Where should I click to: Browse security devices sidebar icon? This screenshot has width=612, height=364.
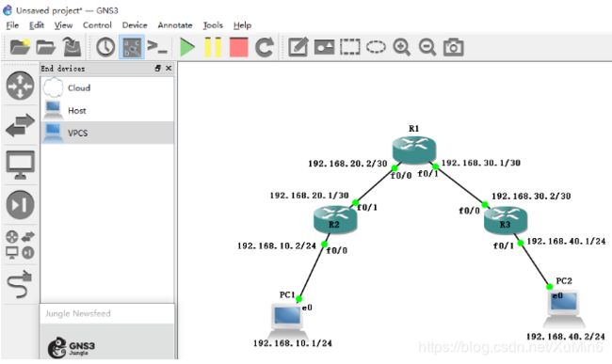21,205
